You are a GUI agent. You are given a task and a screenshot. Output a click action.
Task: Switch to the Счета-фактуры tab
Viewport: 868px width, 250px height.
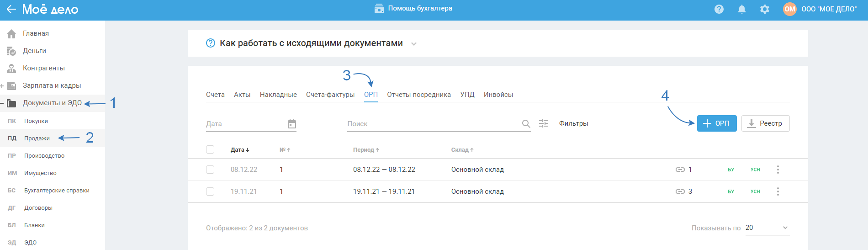(x=330, y=95)
